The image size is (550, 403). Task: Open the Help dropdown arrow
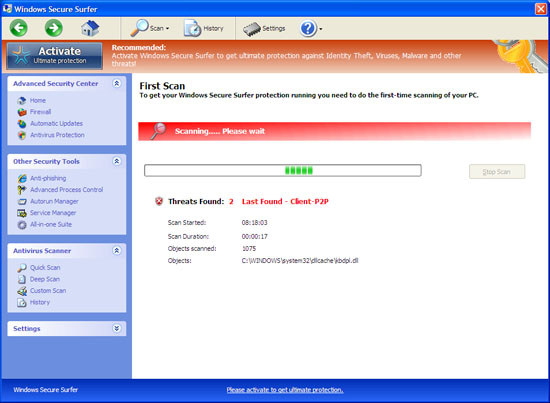[x=321, y=29]
